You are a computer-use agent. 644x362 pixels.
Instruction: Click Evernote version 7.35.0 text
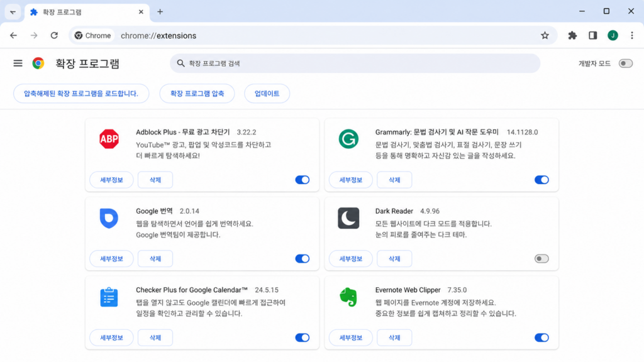click(x=457, y=290)
